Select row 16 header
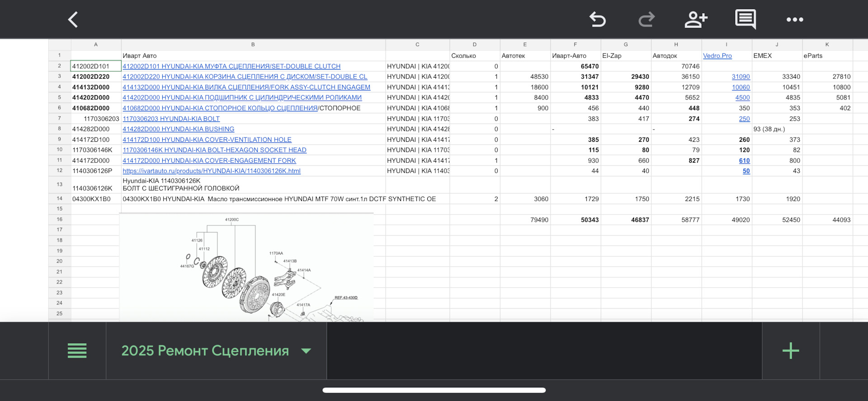The height and width of the screenshot is (401, 868). pyautogui.click(x=60, y=219)
